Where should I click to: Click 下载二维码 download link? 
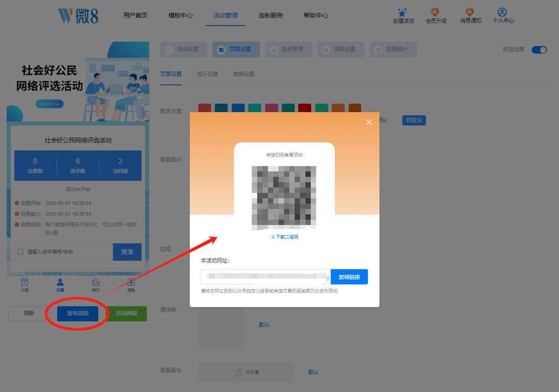284,237
